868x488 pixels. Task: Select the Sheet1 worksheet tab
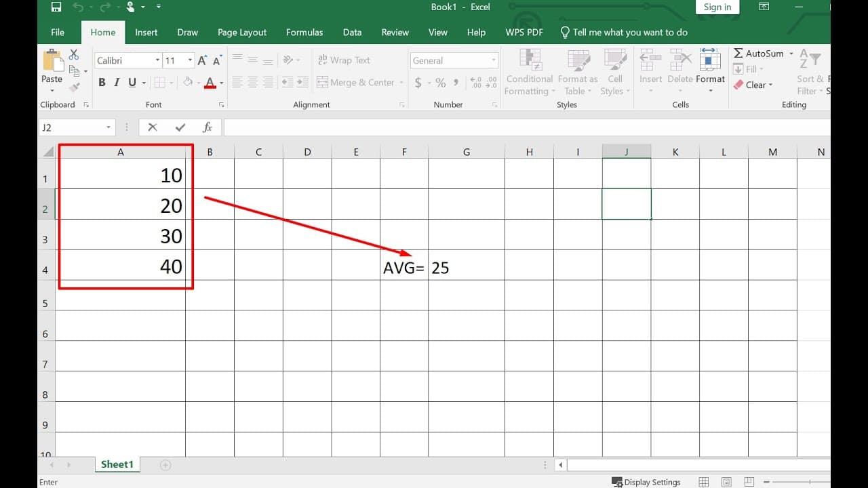[x=117, y=464]
